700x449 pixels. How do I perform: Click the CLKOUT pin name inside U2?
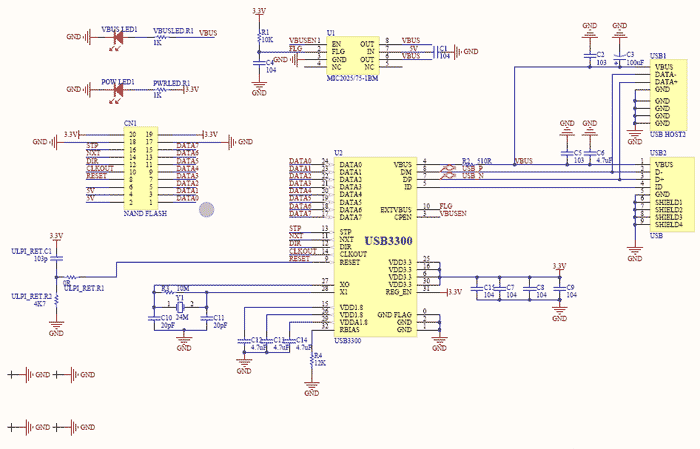click(x=353, y=254)
